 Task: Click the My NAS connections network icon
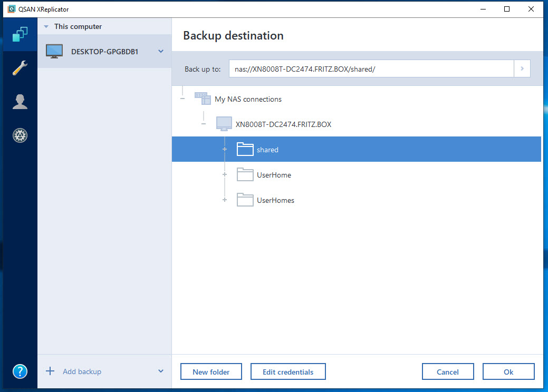(x=203, y=99)
